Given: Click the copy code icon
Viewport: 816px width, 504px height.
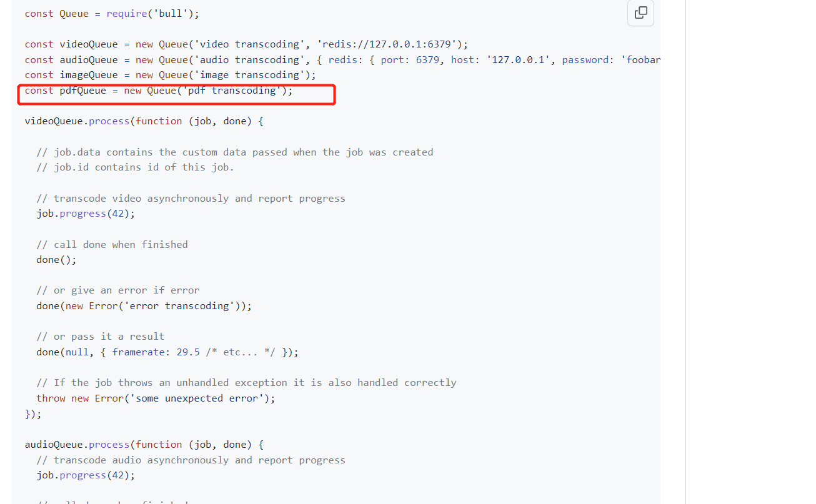Looking at the screenshot, I should [x=640, y=12].
